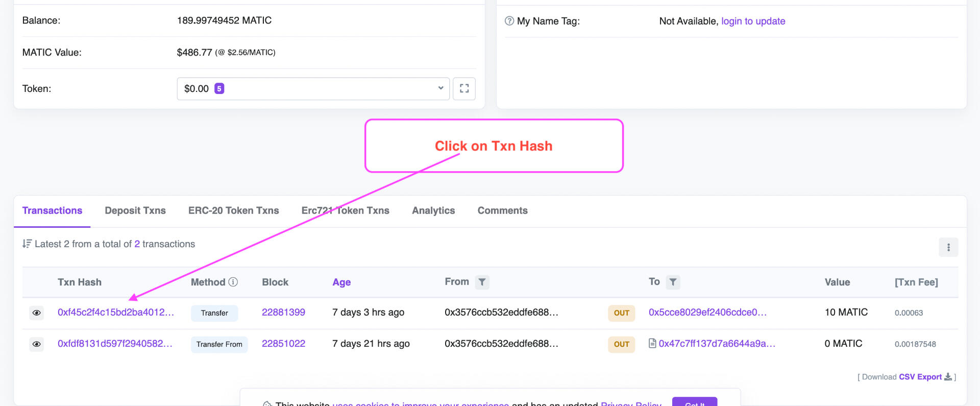Click the contract icon beside 0x47c7ff137d7a6644a9a
980x406 pixels.
coord(652,343)
